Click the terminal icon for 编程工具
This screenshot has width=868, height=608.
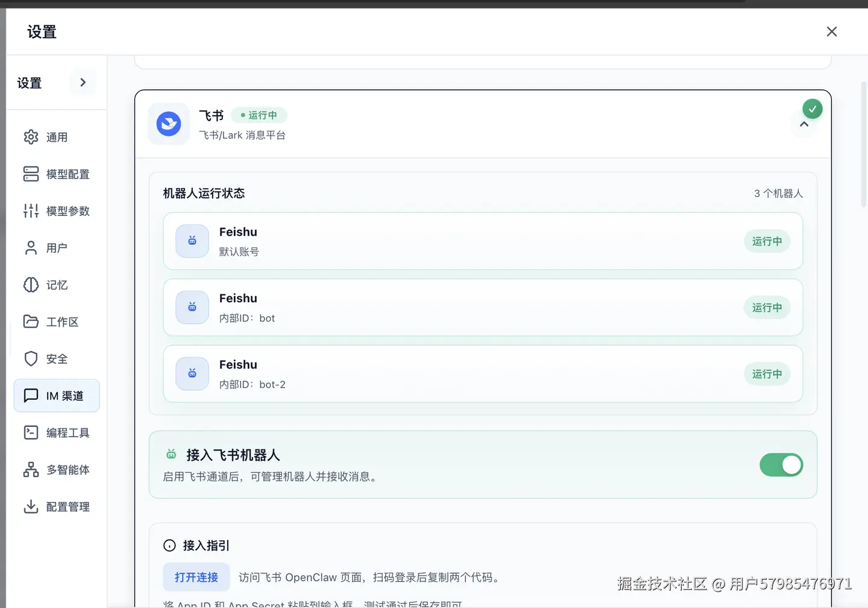point(31,432)
